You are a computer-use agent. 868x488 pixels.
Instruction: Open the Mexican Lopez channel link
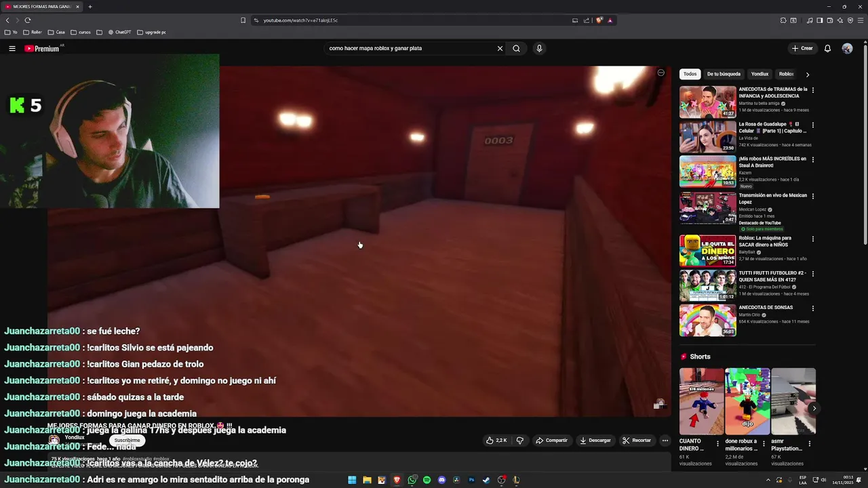pyautogui.click(x=753, y=209)
